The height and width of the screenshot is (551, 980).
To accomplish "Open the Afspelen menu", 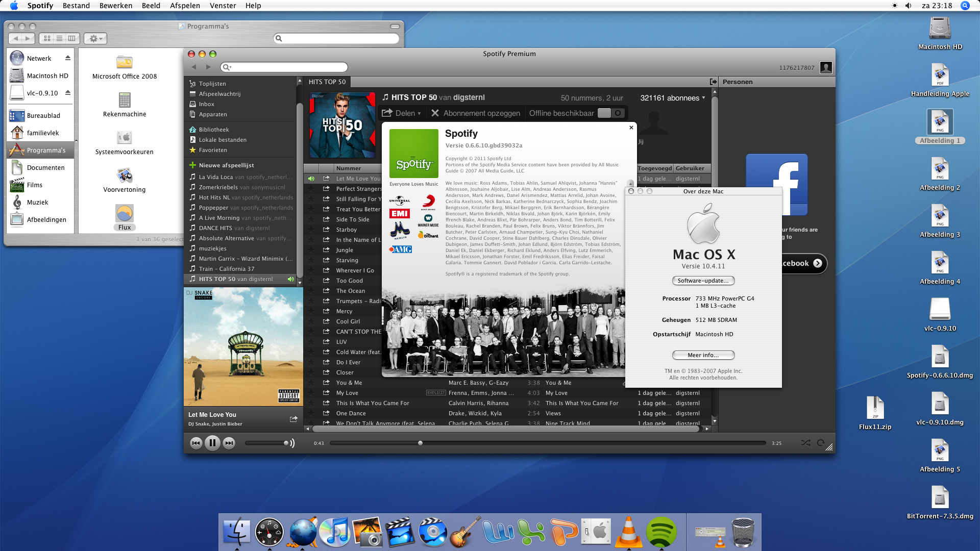I will pos(185,6).
